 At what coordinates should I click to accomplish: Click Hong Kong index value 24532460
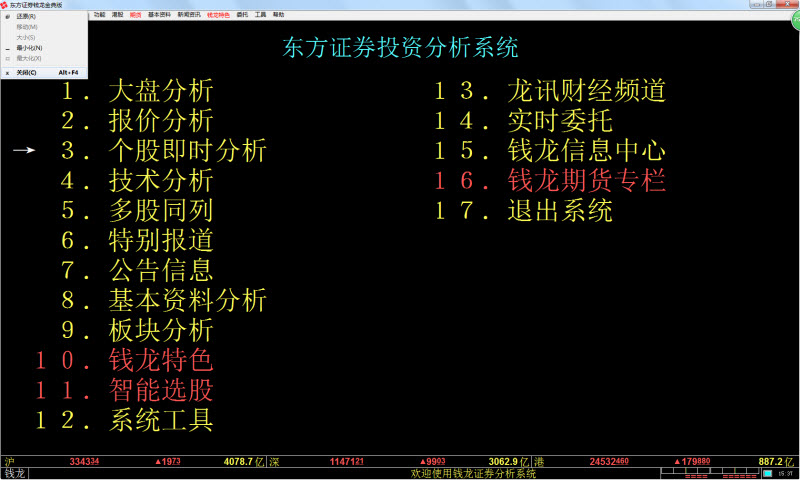click(609, 462)
